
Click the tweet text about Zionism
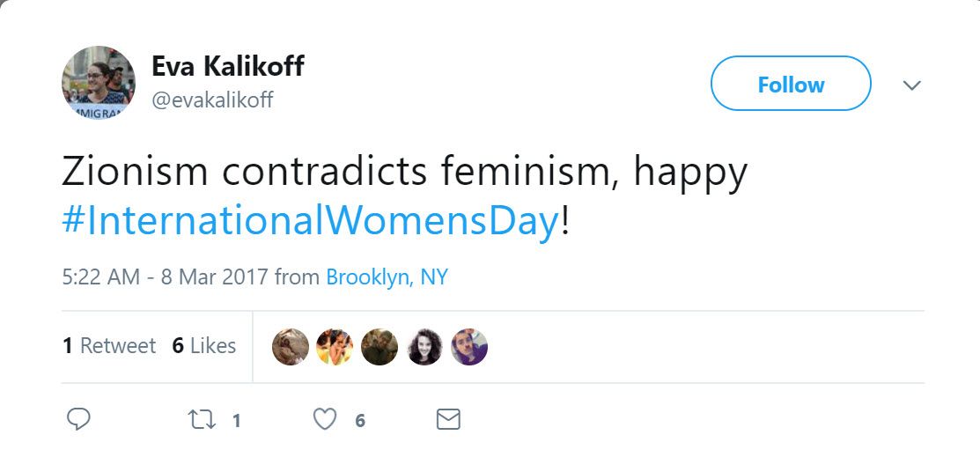[x=404, y=173]
